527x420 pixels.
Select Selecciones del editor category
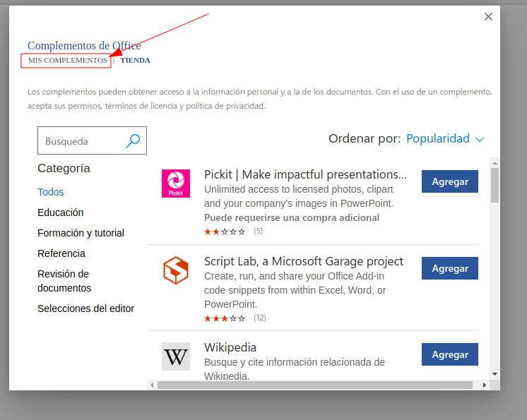(x=85, y=308)
